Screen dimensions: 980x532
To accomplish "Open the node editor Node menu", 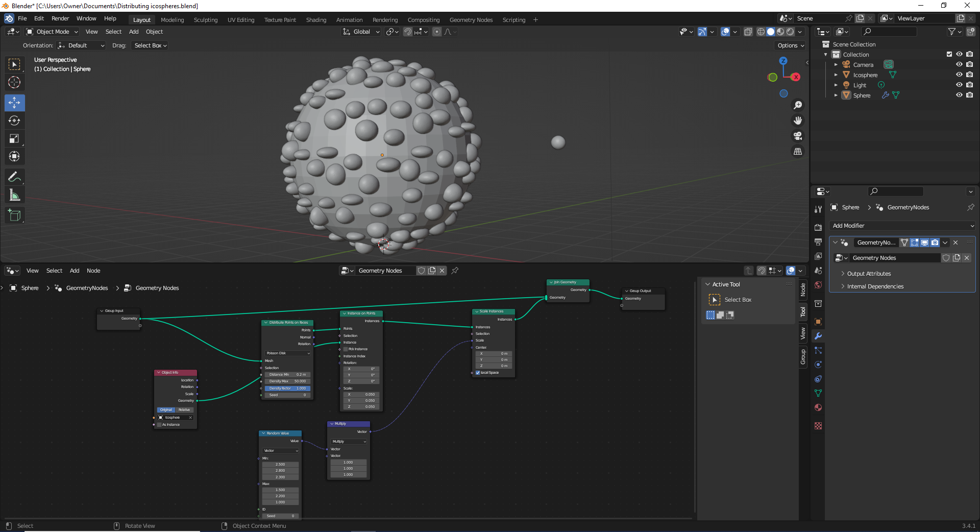I will click(93, 271).
